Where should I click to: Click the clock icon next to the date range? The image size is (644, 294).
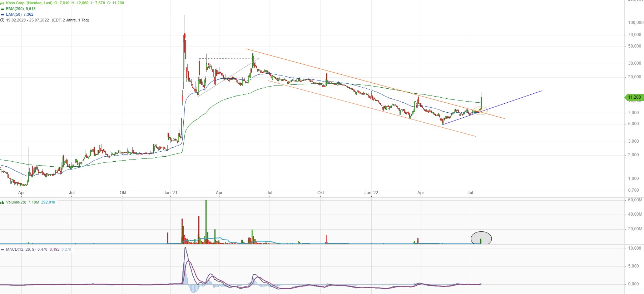pos(3,20)
